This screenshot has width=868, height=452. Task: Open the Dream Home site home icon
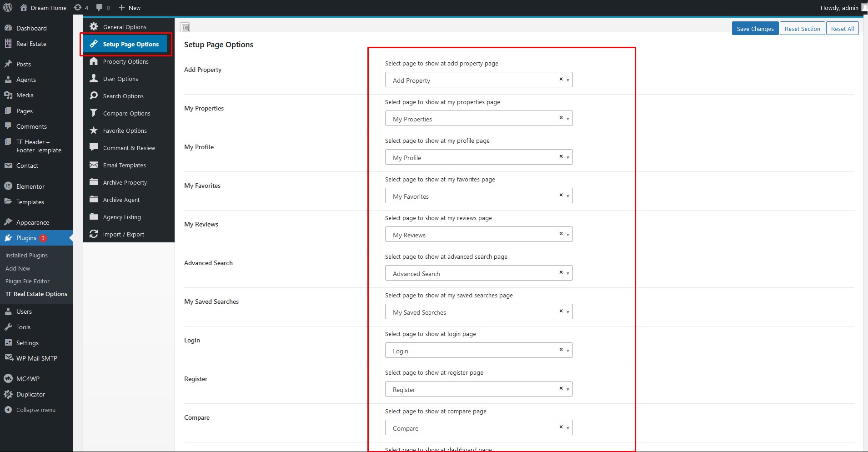click(24, 8)
